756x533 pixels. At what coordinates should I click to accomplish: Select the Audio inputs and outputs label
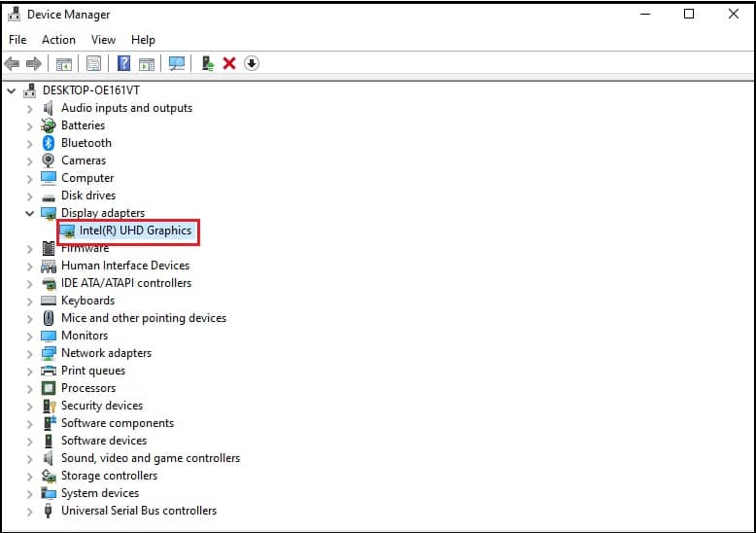[x=126, y=108]
